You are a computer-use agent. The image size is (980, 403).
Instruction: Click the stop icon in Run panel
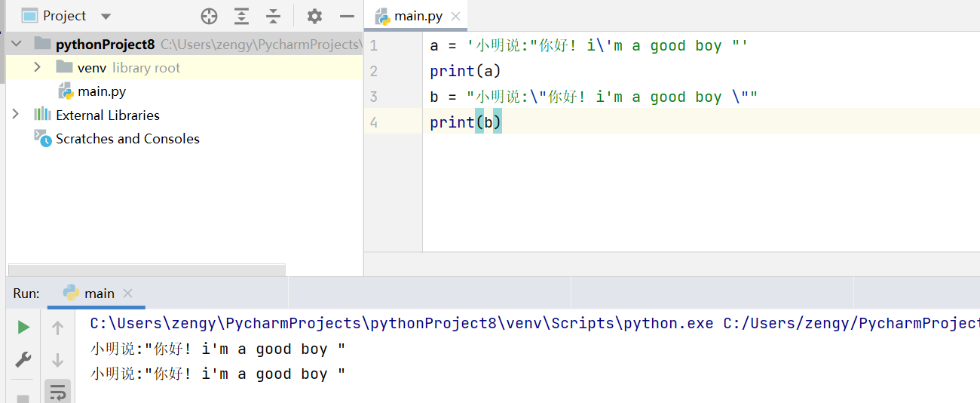pyautogui.click(x=23, y=397)
